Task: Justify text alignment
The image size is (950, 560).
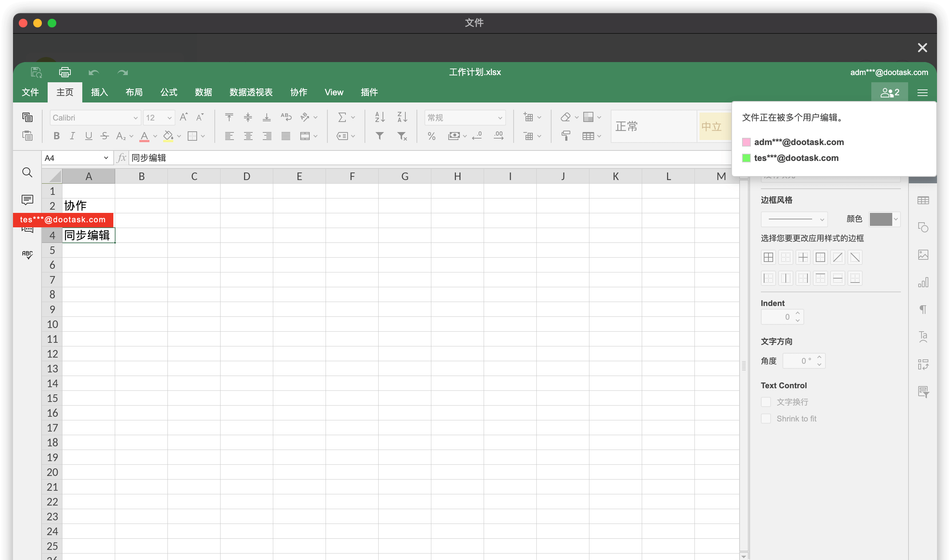Action: tap(286, 136)
